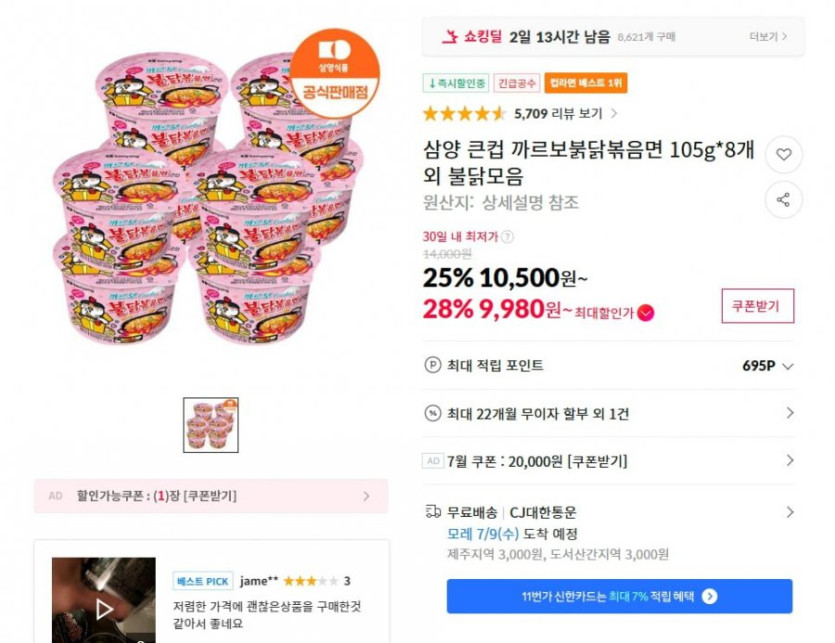Click the 삼양식품 공식판매점 badge
This screenshot has height=643, width=835.
(336, 73)
